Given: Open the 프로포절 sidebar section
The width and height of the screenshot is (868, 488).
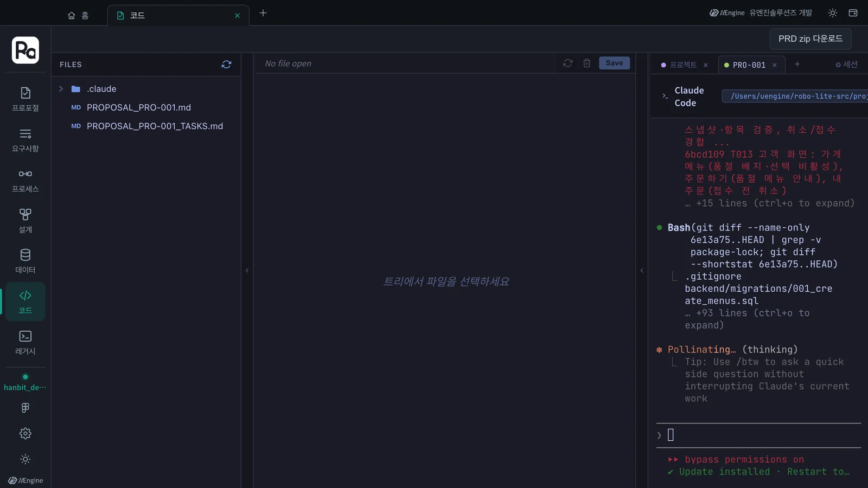Looking at the screenshot, I should click(x=25, y=99).
